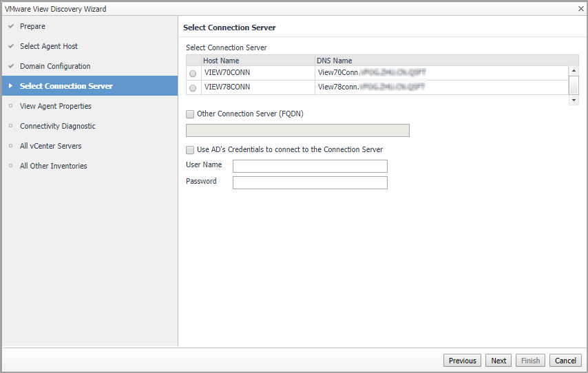Select the VIEW78CONN radio button
Image resolution: width=588 pixels, height=373 pixels.
(193, 88)
